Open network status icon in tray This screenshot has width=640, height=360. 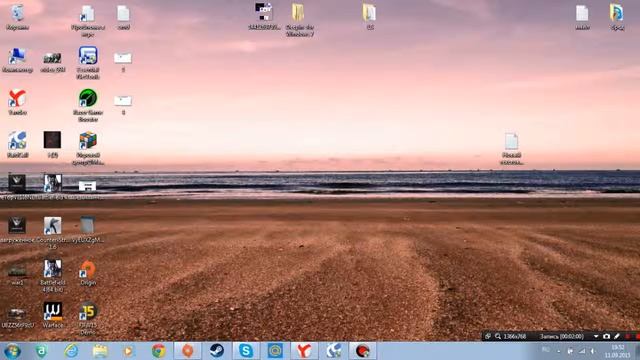582,351
